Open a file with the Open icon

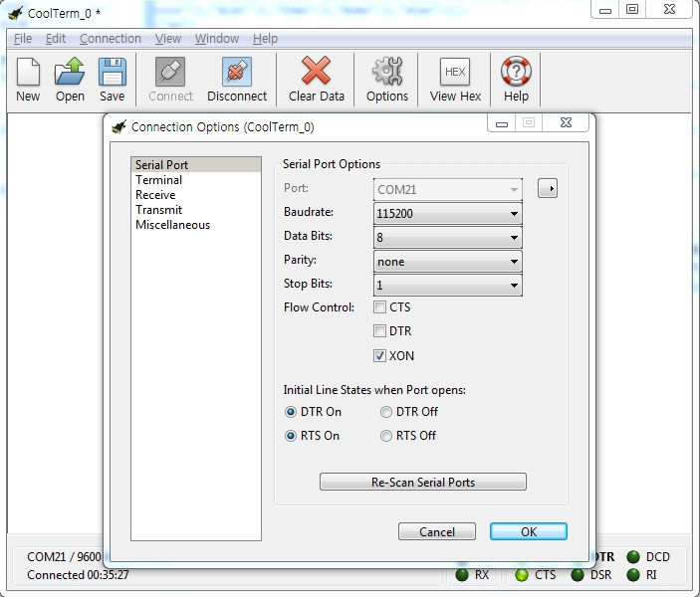[70, 73]
